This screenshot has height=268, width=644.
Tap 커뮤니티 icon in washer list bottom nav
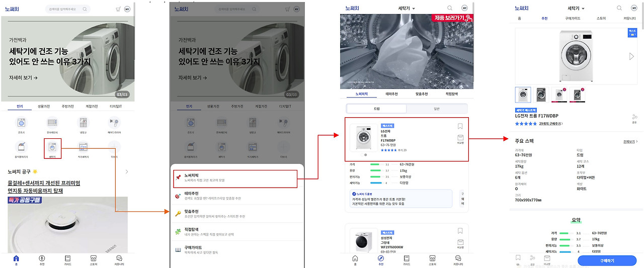[458, 258]
